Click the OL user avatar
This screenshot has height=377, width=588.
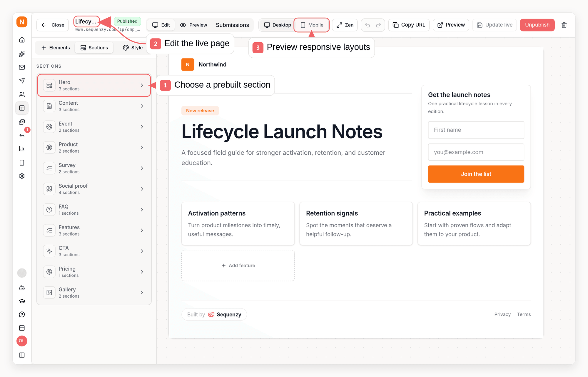22,341
